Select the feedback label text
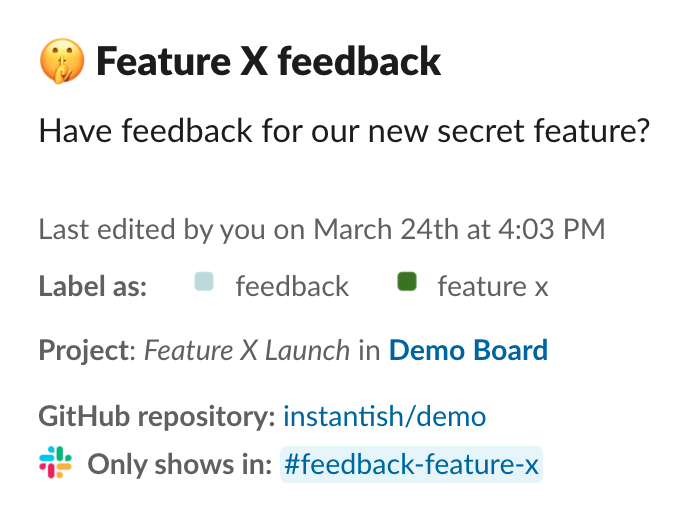 click(x=292, y=286)
